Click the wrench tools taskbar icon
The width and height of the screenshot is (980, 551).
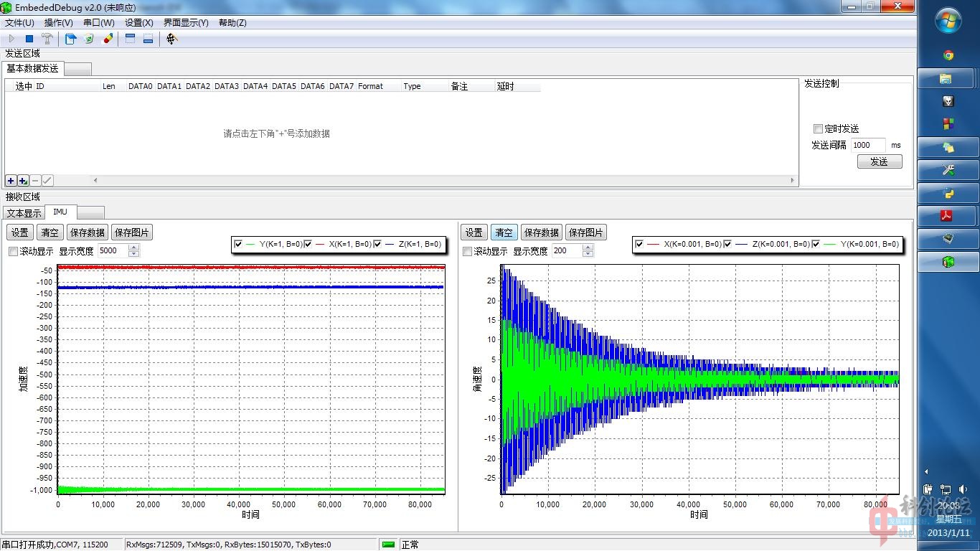pos(948,170)
